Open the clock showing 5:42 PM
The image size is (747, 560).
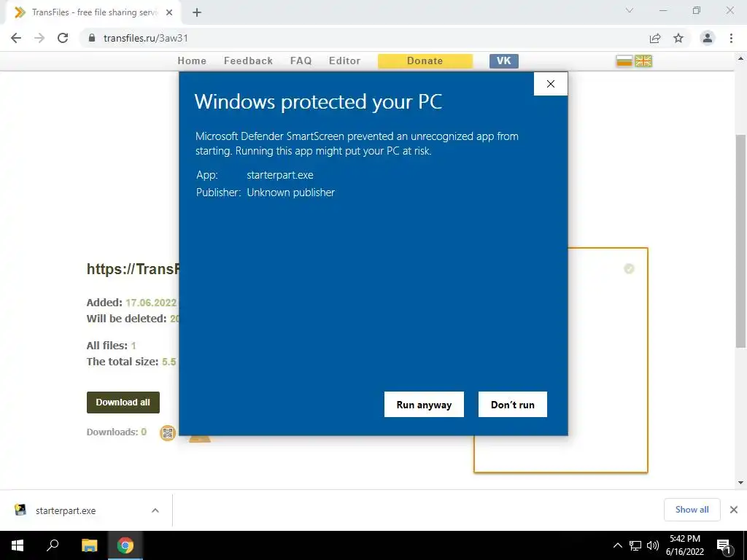point(684,545)
